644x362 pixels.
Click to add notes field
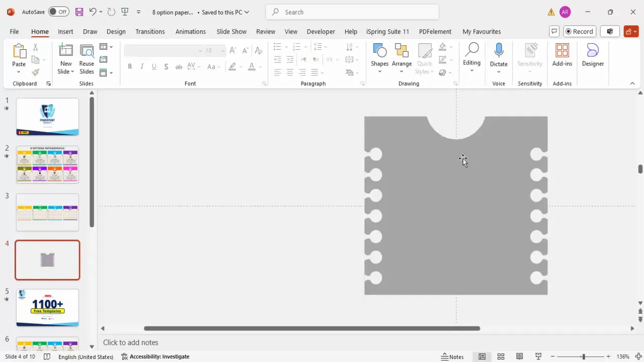click(131, 342)
